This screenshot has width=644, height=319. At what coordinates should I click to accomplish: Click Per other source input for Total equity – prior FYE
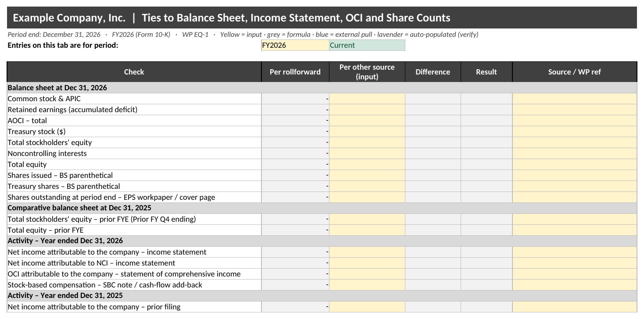(367, 230)
